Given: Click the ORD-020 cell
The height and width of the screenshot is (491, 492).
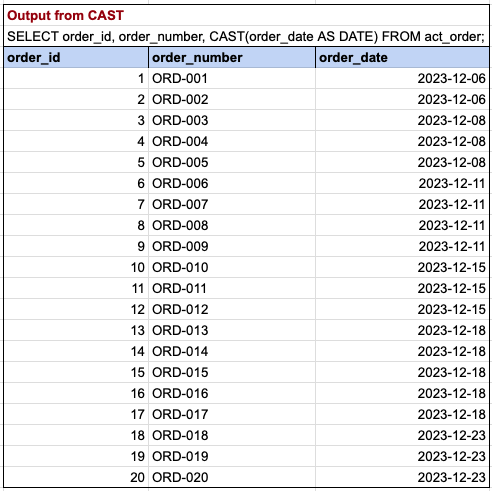Looking at the screenshot, I should click(232, 477).
